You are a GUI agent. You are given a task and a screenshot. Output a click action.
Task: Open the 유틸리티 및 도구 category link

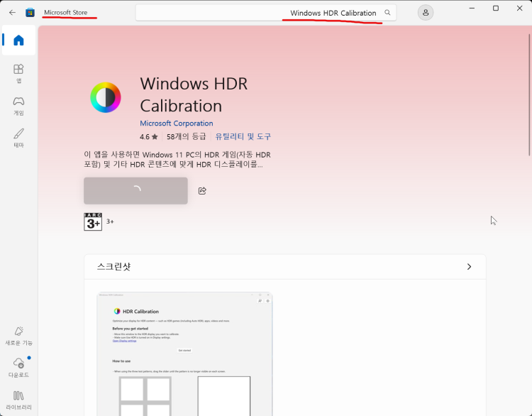[x=243, y=136]
